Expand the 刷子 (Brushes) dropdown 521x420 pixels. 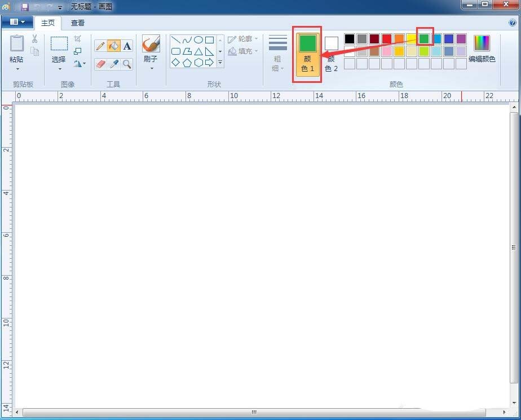coord(151,69)
